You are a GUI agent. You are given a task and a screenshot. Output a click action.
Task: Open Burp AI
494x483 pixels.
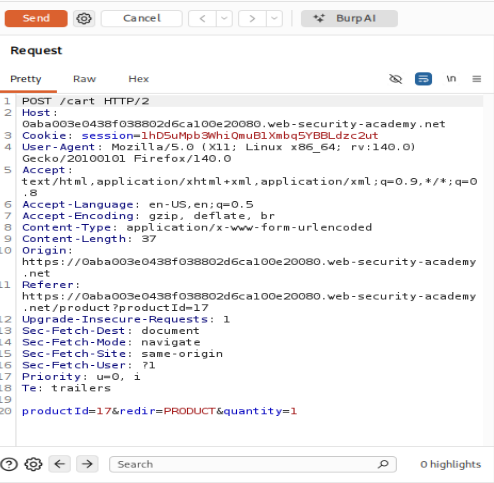click(x=349, y=18)
